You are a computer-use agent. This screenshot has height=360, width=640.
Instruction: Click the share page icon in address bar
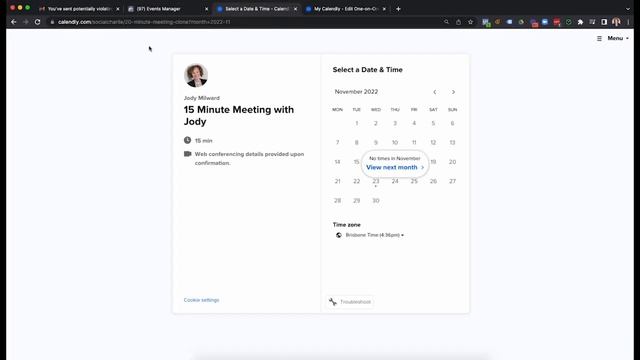pos(458,22)
